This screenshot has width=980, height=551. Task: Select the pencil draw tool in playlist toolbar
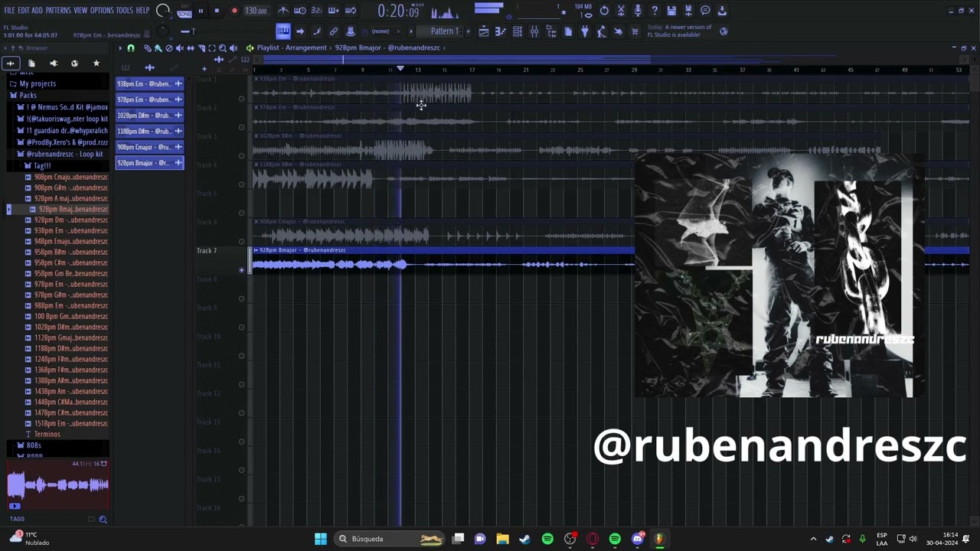[x=148, y=48]
